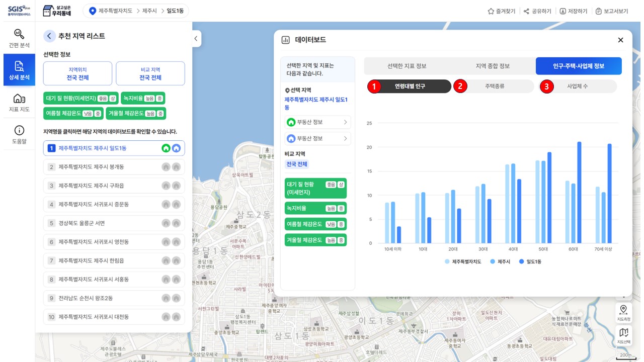Go back using 추천 지역 리스트 arrow
The width and height of the screenshot is (644, 362).
point(49,36)
